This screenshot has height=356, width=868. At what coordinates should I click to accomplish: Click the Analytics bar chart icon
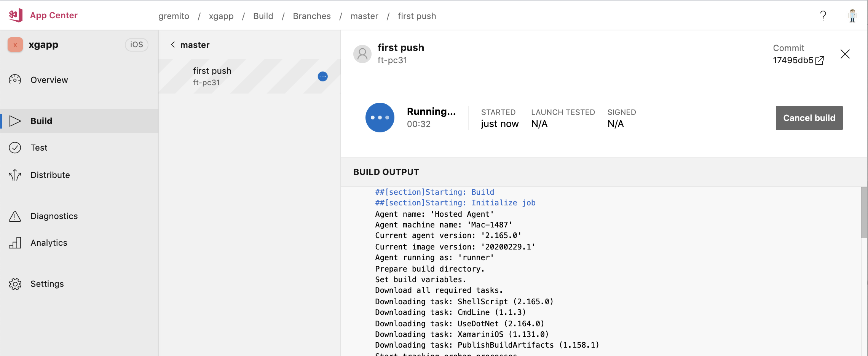tap(15, 243)
